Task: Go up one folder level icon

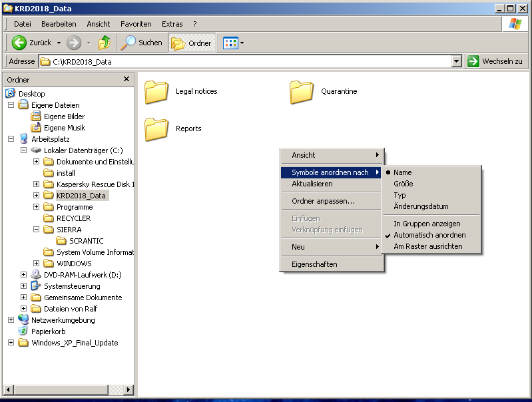Action: click(x=105, y=43)
